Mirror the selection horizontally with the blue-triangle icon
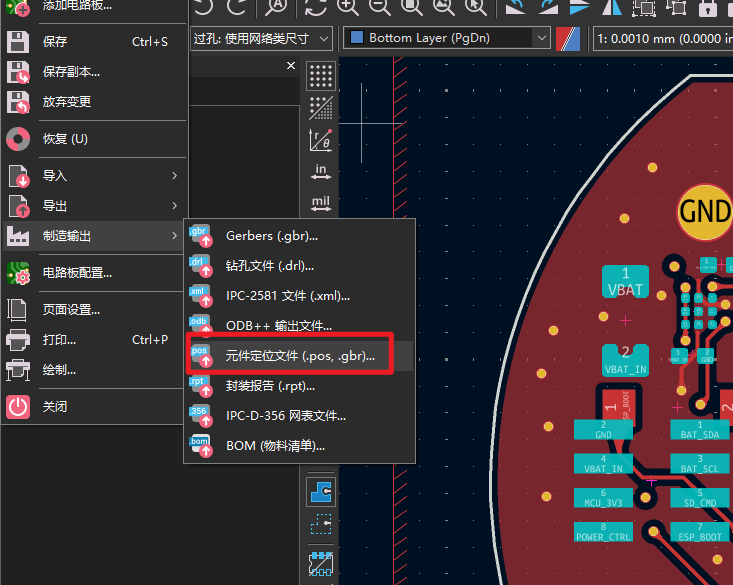The width and height of the screenshot is (733, 585). (x=612, y=7)
